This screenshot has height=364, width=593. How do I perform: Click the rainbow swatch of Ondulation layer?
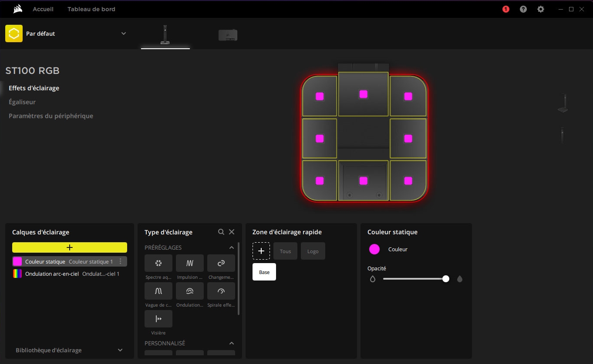coord(17,274)
